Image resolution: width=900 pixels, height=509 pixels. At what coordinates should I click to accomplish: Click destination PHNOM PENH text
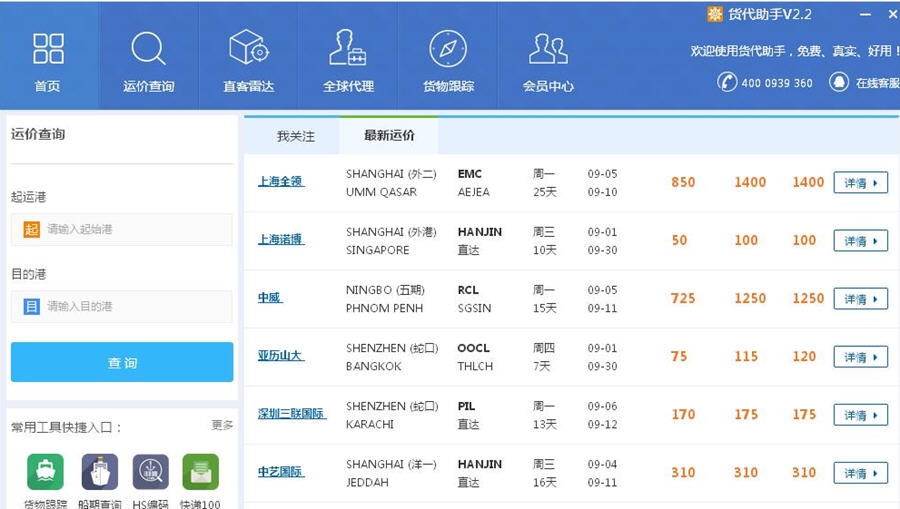(x=384, y=308)
